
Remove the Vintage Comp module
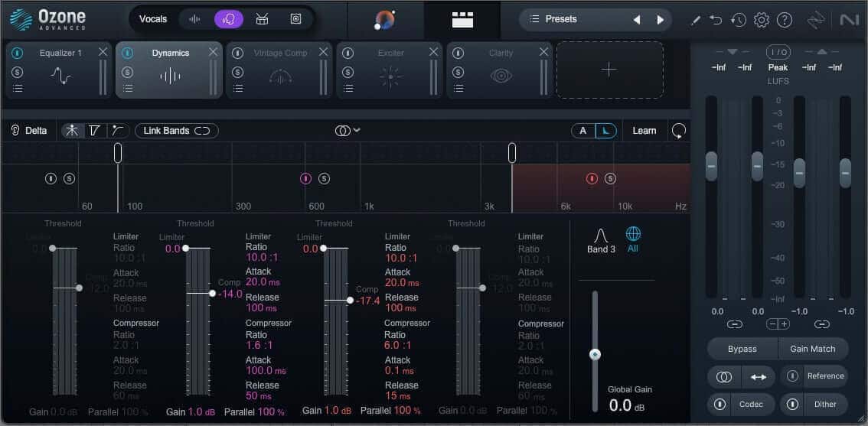[323, 52]
